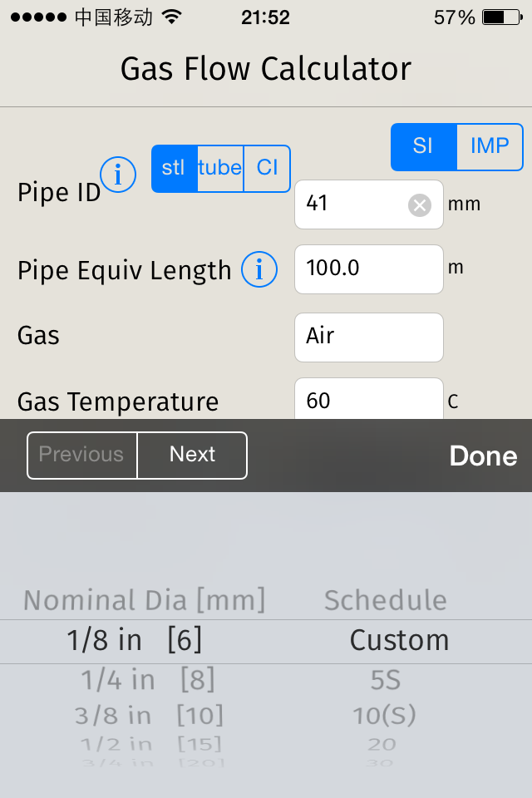
Task: Switch units to IMP
Action: tap(490, 146)
